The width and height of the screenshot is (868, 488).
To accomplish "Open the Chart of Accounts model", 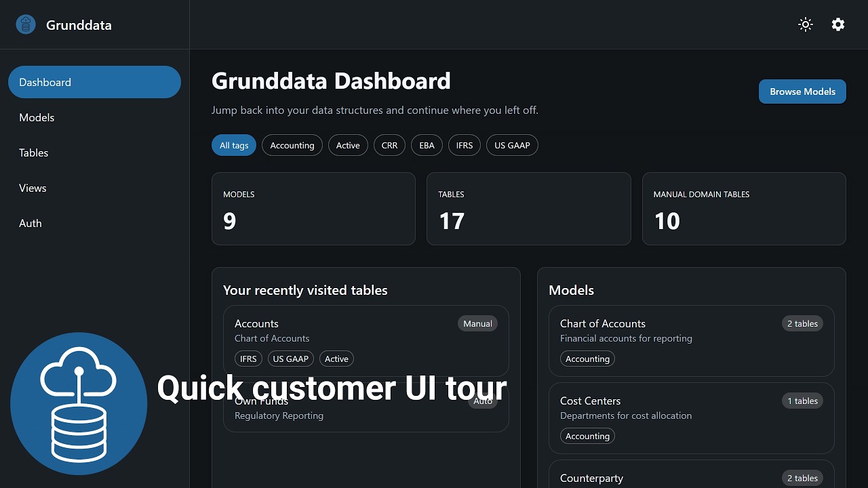I will point(692,341).
